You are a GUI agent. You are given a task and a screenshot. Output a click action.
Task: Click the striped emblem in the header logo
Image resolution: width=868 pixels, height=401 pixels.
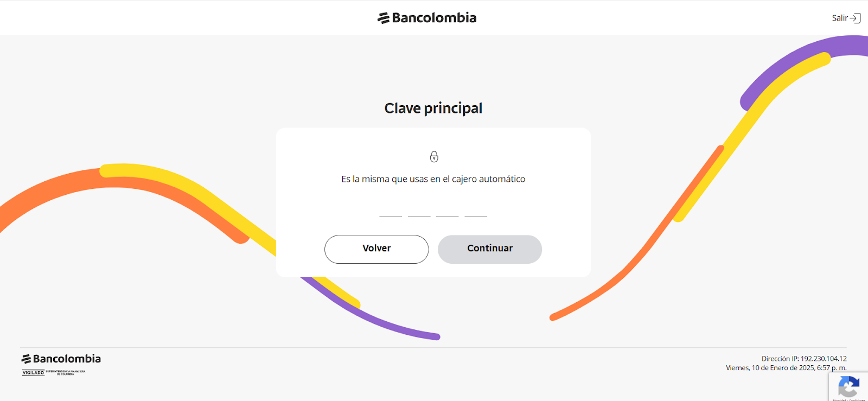coord(384,18)
